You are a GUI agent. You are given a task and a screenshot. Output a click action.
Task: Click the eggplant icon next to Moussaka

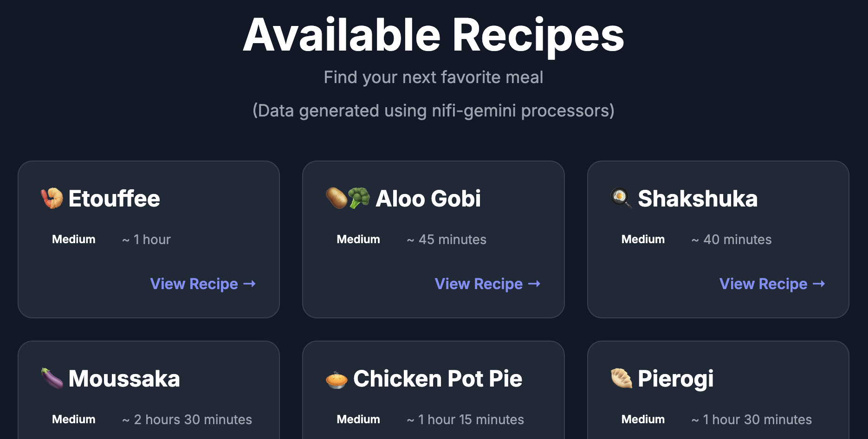(x=52, y=378)
